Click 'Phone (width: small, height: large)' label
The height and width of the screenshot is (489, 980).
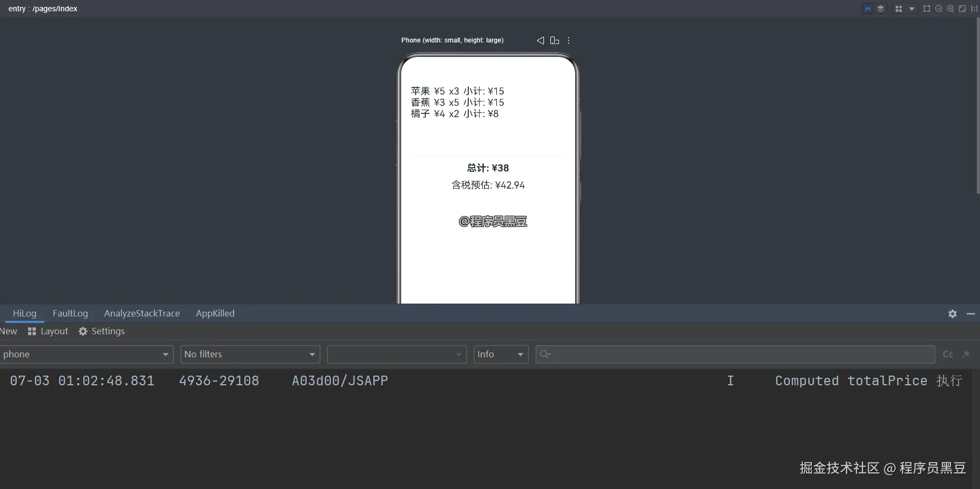tap(452, 40)
